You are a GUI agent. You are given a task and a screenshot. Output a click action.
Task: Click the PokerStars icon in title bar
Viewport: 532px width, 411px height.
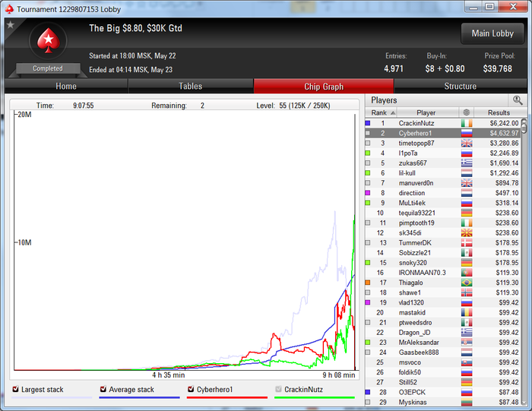click(x=9, y=9)
